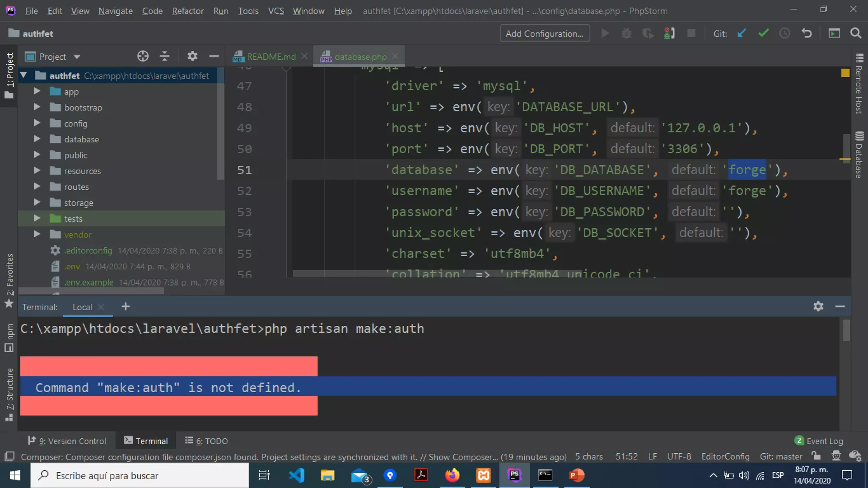868x488 pixels.
Task: Switch to the README.md editor tab
Action: coord(270,57)
